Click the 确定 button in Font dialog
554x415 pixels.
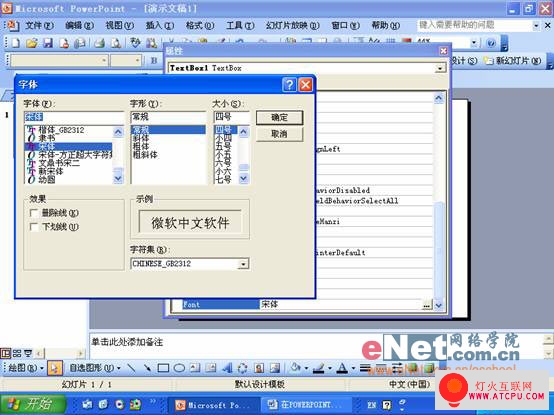click(x=279, y=118)
